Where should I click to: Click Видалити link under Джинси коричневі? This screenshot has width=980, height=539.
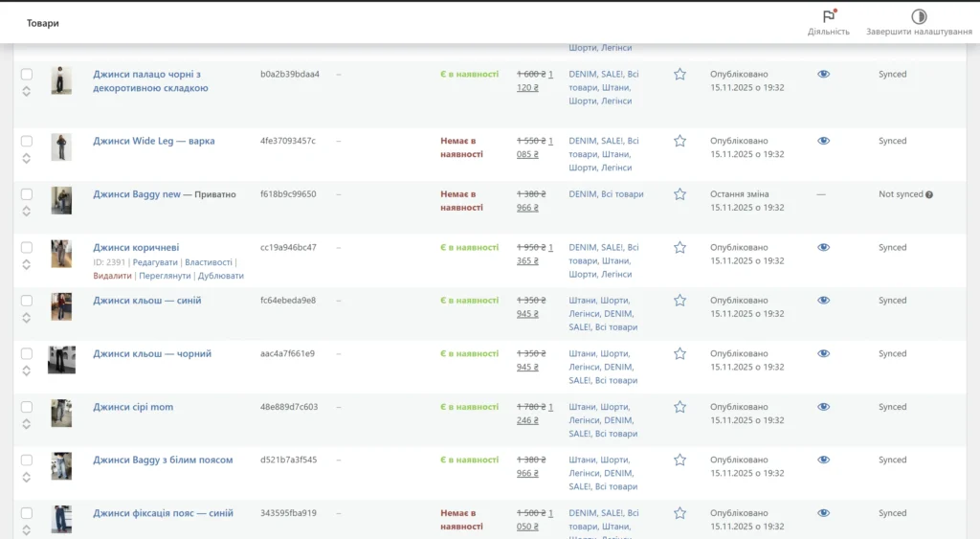coord(112,276)
